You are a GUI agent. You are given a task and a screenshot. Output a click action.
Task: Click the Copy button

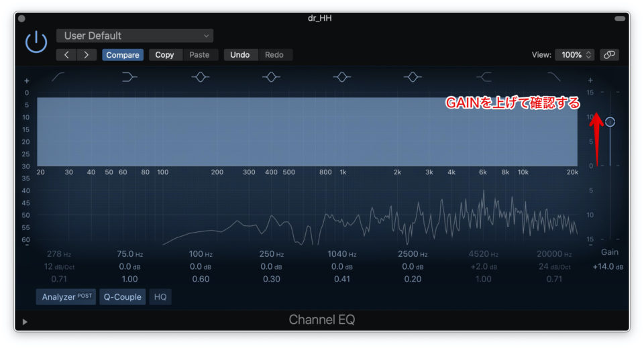click(x=164, y=55)
